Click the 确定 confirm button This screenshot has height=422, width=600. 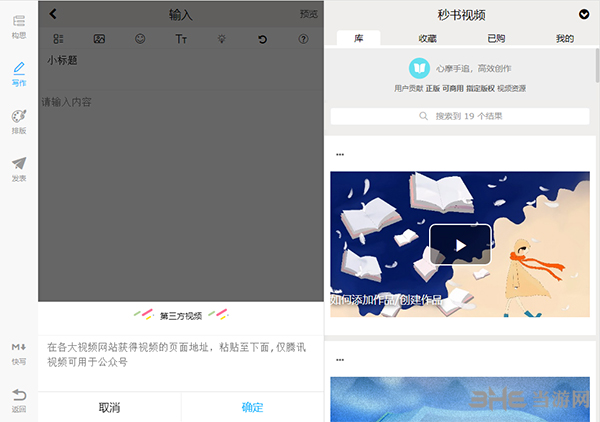tap(253, 407)
